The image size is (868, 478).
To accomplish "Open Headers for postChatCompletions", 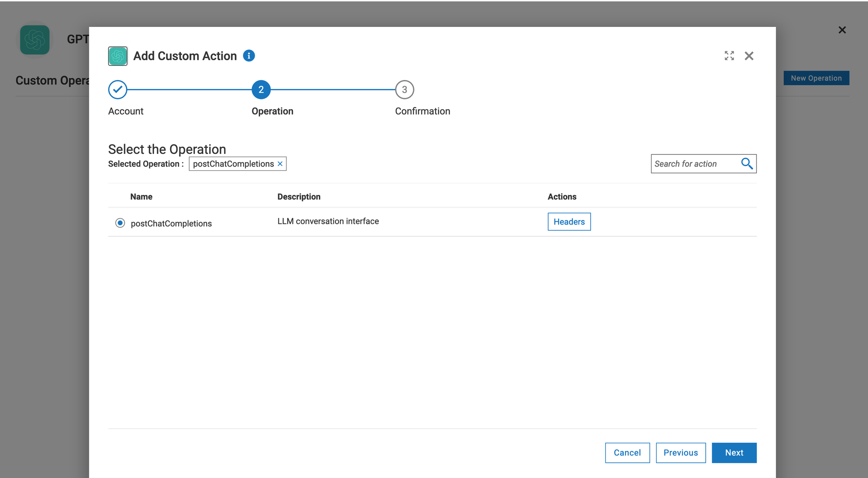I will pos(569,222).
